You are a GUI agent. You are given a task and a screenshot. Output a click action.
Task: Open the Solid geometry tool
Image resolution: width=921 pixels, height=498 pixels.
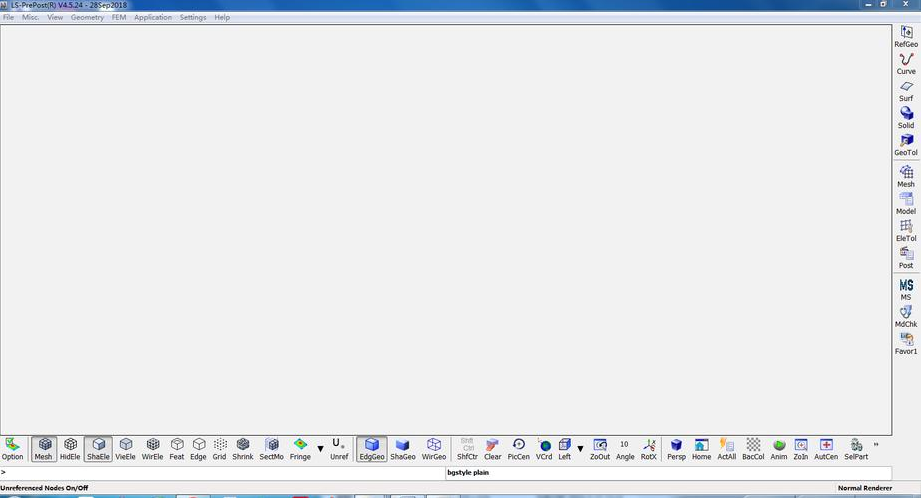point(906,117)
